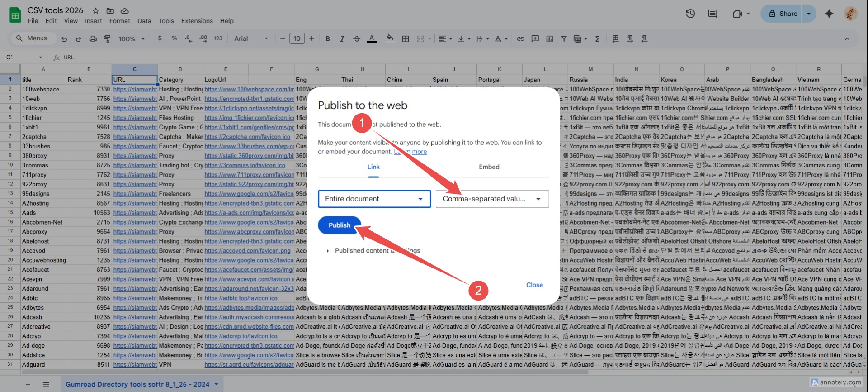
Task: Toggle Italic formatting
Action: pos(342,39)
